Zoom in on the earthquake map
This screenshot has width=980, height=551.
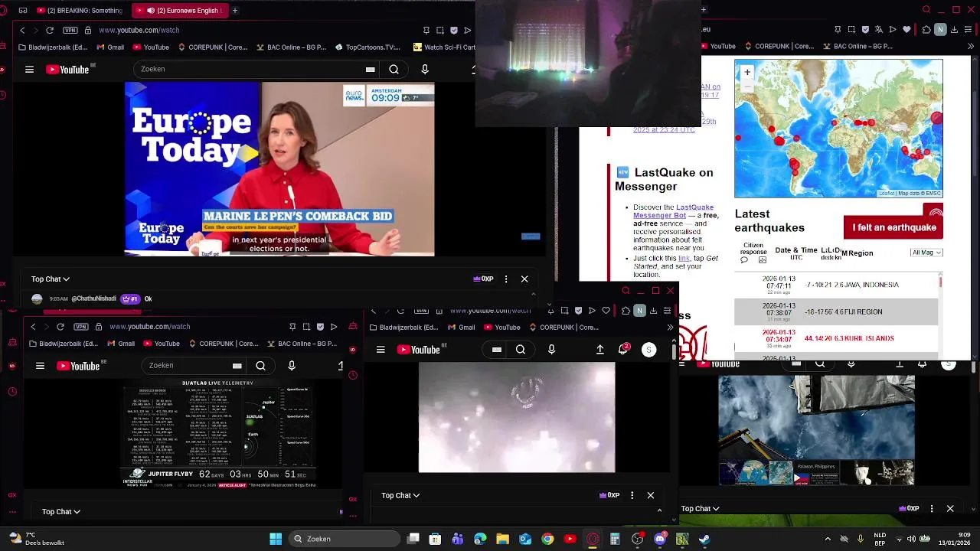(747, 72)
